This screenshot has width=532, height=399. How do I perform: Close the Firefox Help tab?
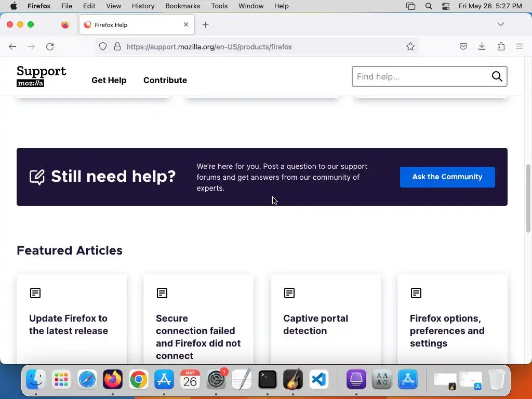click(186, 24)
